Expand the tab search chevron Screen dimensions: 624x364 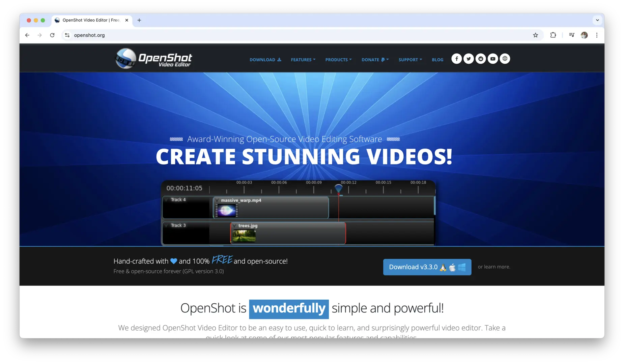(x=597, y=20)
